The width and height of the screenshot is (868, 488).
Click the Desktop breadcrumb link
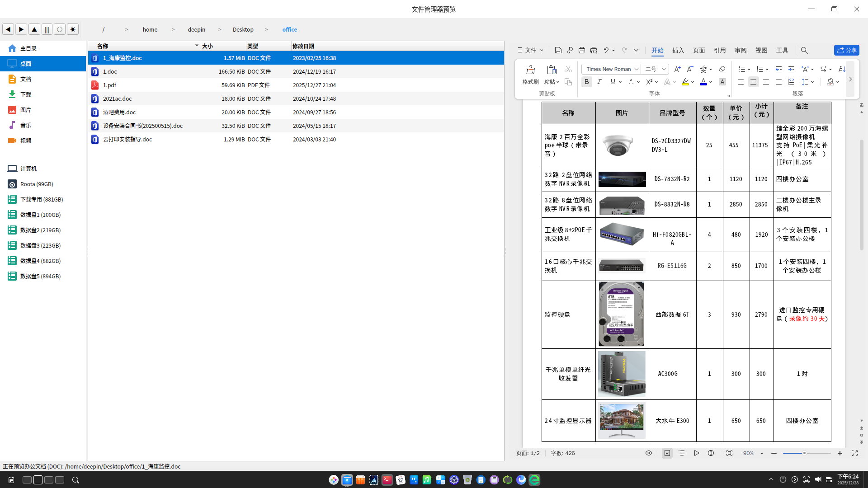[x=243, y=29]
